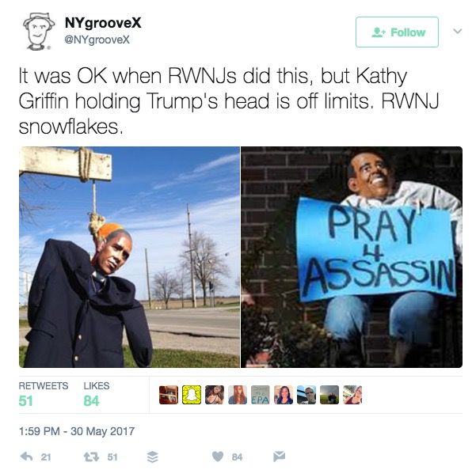Like the tweet with the heart icon
Viewport: 476px width, 470px height.
218,457
